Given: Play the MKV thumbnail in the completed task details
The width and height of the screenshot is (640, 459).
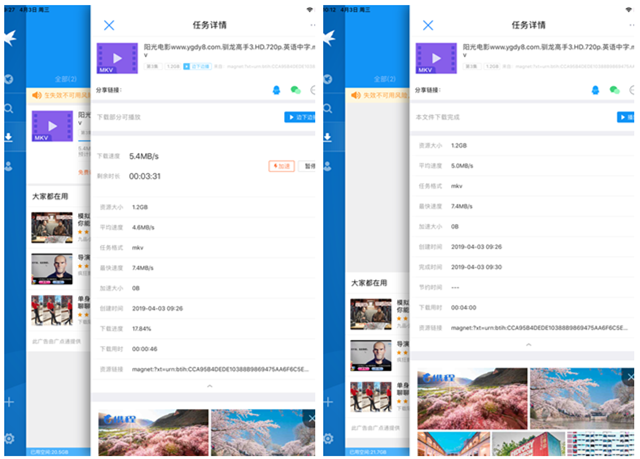Looking at the screenshot, I should click(436, 58).
